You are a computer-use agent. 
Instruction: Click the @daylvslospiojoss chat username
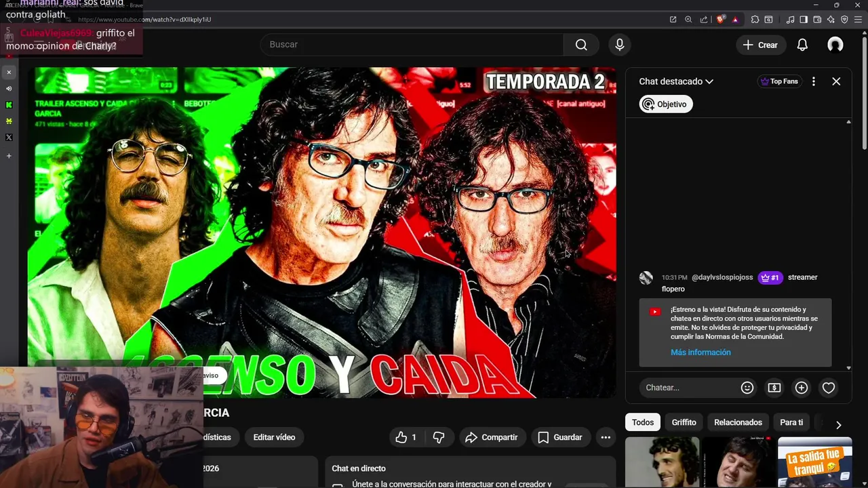(722, 277)
